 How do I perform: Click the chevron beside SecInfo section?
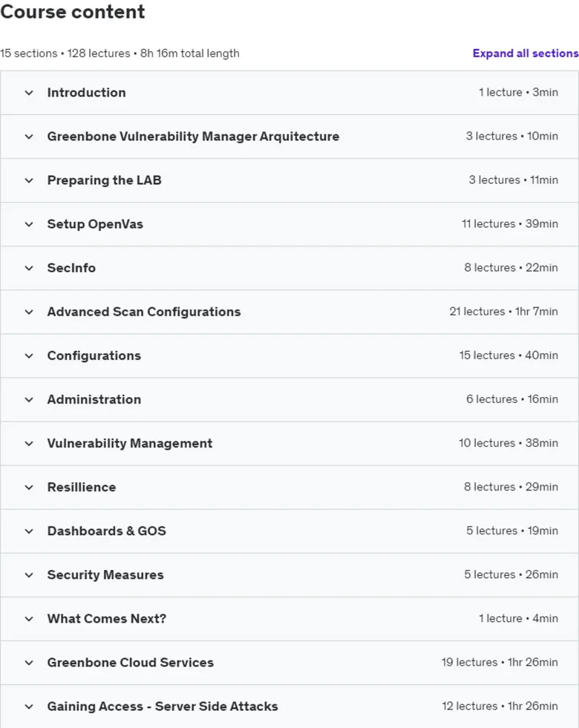tap(29, 268)
